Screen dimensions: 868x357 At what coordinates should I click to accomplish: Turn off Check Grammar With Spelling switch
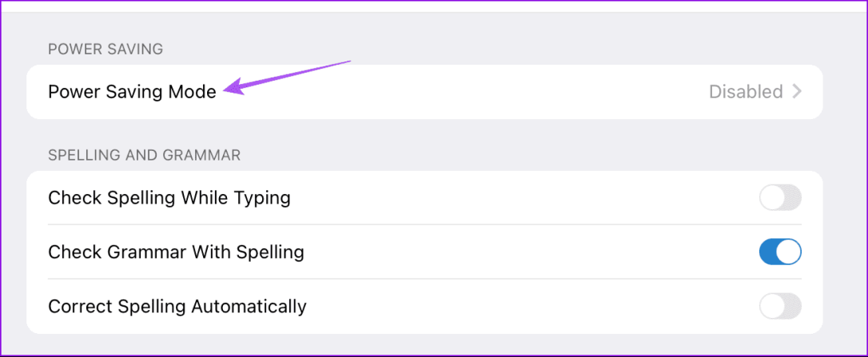click(779, 252)
